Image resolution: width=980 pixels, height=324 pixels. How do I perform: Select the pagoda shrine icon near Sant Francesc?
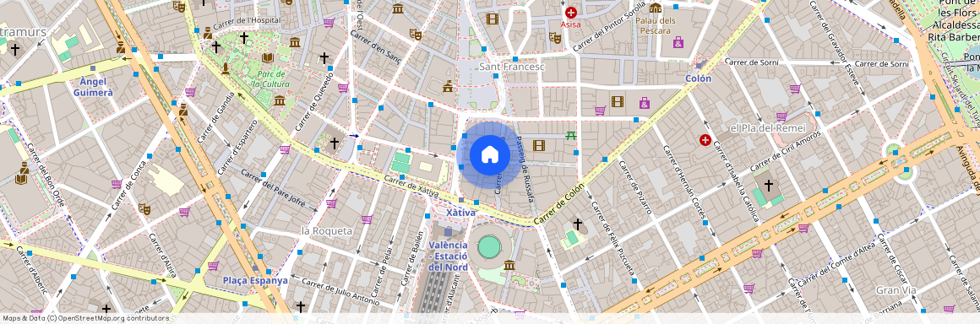[x=448, y=86]
